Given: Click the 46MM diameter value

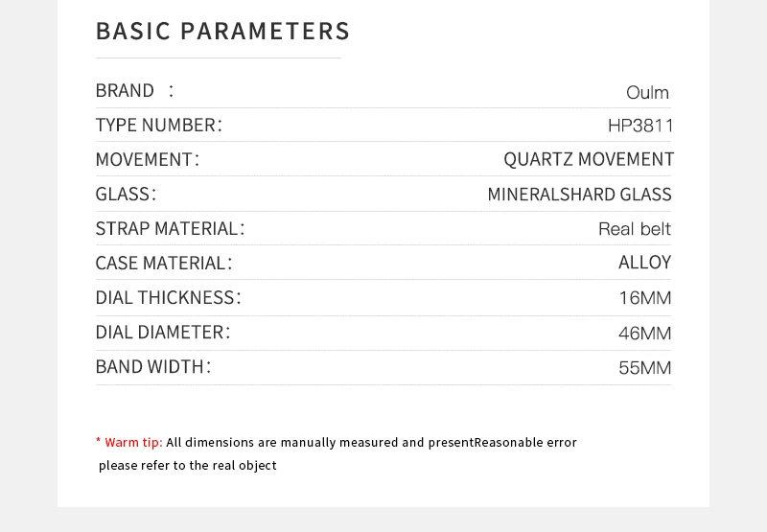Looking at the screenshot, I should [x=644, y=334].
